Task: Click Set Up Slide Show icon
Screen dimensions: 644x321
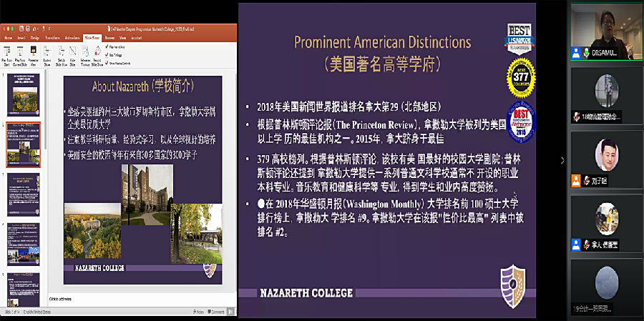Action: pos(62,51)
